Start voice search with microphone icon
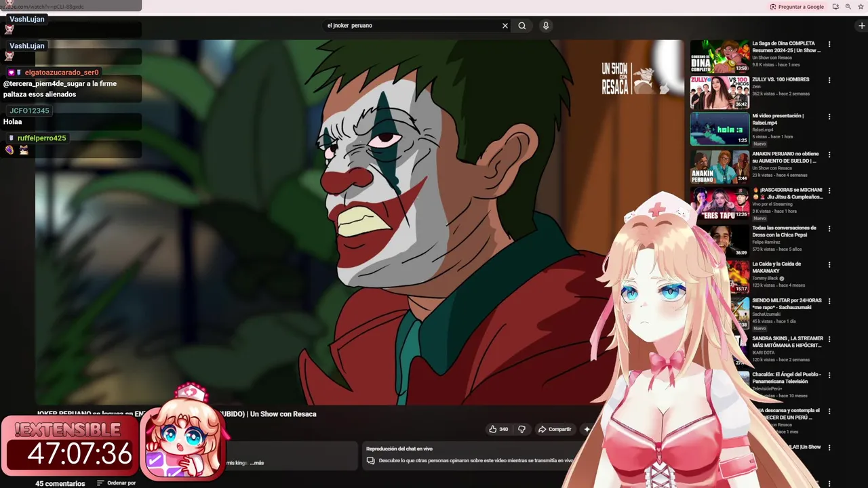This screenshot has width=868, height=488. pyautogui.click(x=546, y=26)
